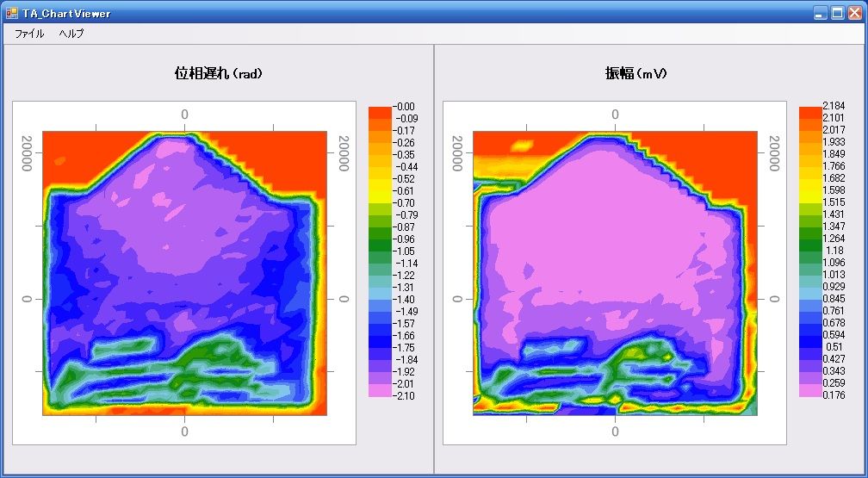Click the phase delay contour plot
Image resolution: width=868 pixels, height=478 pixels.
(185, 273)
